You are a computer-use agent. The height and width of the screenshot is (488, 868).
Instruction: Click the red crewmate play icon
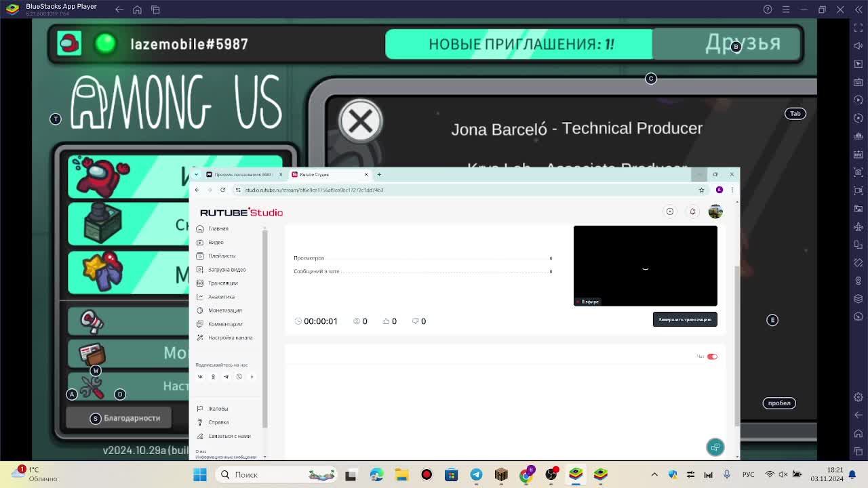pyautogui.click(x=102, y=176)
